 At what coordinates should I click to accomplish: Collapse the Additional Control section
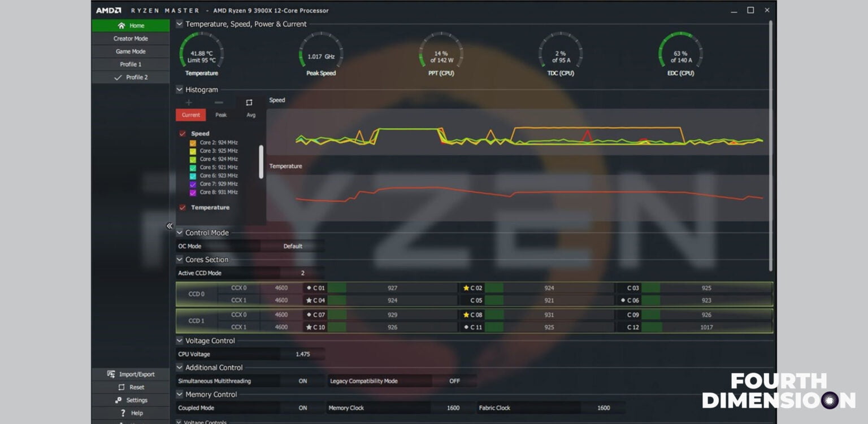(x=179, y=368)
